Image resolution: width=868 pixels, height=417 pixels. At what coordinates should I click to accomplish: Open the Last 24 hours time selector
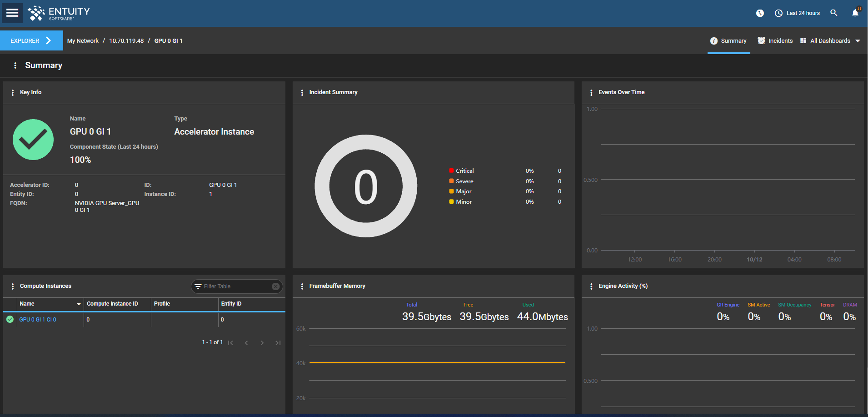(x=797, y=13)
